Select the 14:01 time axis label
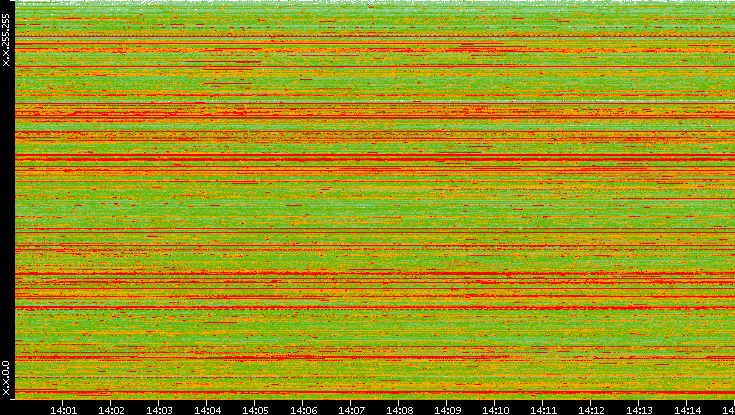 (x=63, y=410)
